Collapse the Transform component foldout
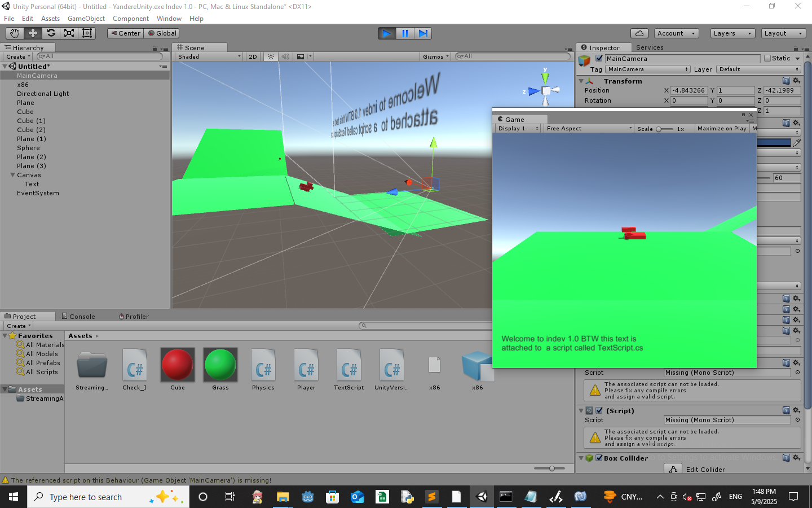Image resolution: width=812 pixels, height=508 pixels. click(x=581, y=81)
